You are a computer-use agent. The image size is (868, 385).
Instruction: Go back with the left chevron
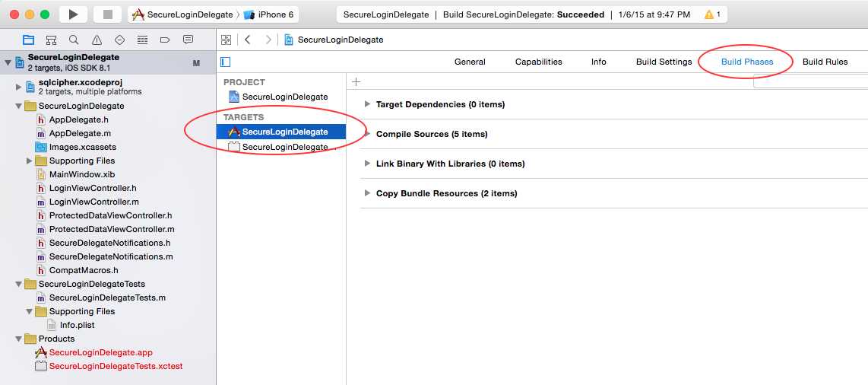pyautogui.click(x=248, y=40)
